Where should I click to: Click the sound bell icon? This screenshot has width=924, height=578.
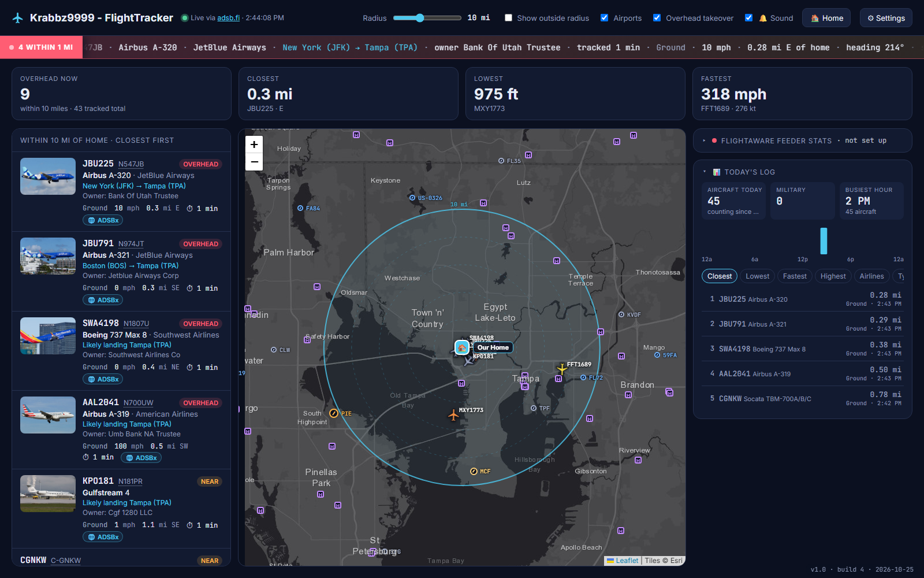click(763, 18)
